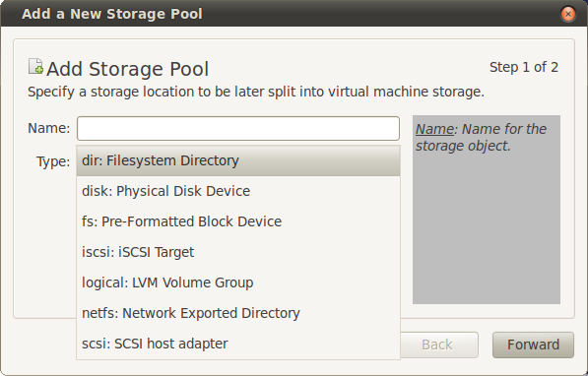Click the dialog title bar text
Viewport: 588px width, 376px height.
click(x=112, y=14)
